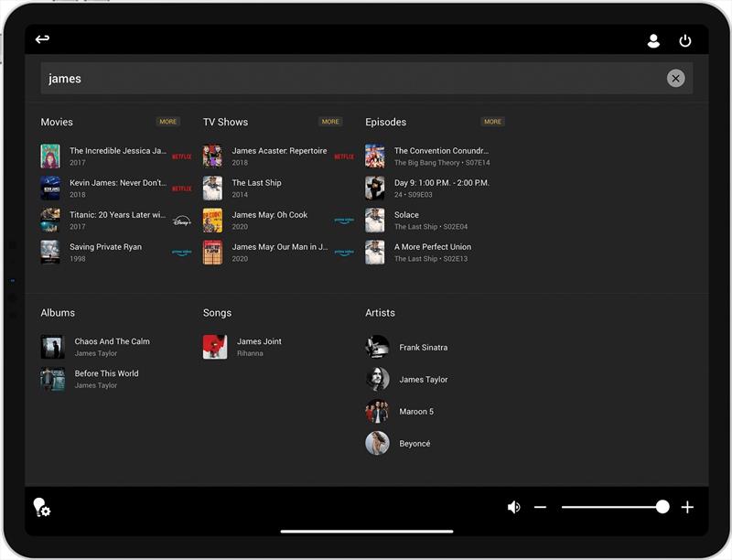Click Prime Video logo beside Oh Cook
This screenshot has width=732, height=560.
tap(344, 221)
